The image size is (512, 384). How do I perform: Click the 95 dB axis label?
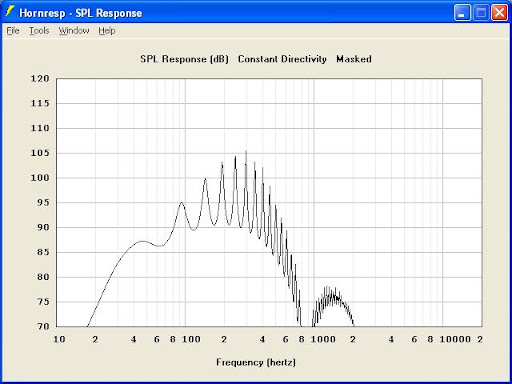[x=43, y=203]
